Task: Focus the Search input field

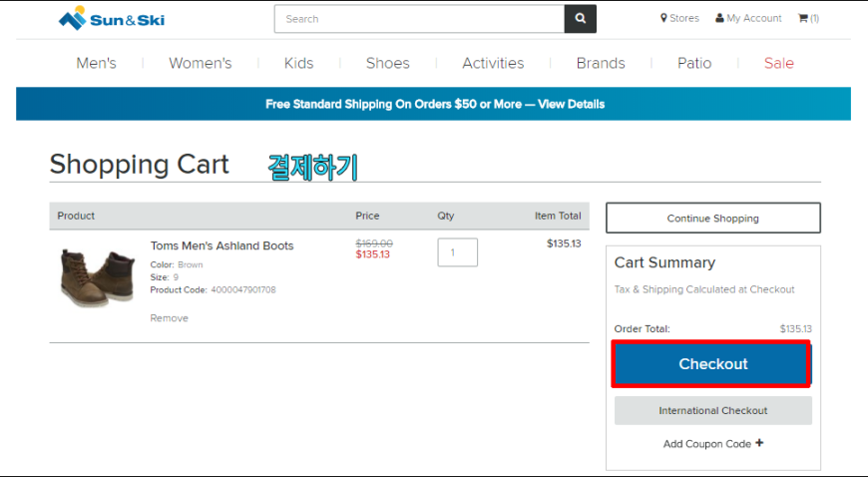Action: [x=420, y=19]
